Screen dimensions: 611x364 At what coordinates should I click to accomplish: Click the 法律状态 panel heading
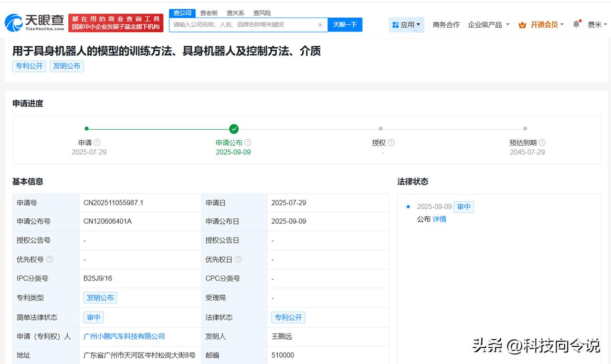coord(413,181)
